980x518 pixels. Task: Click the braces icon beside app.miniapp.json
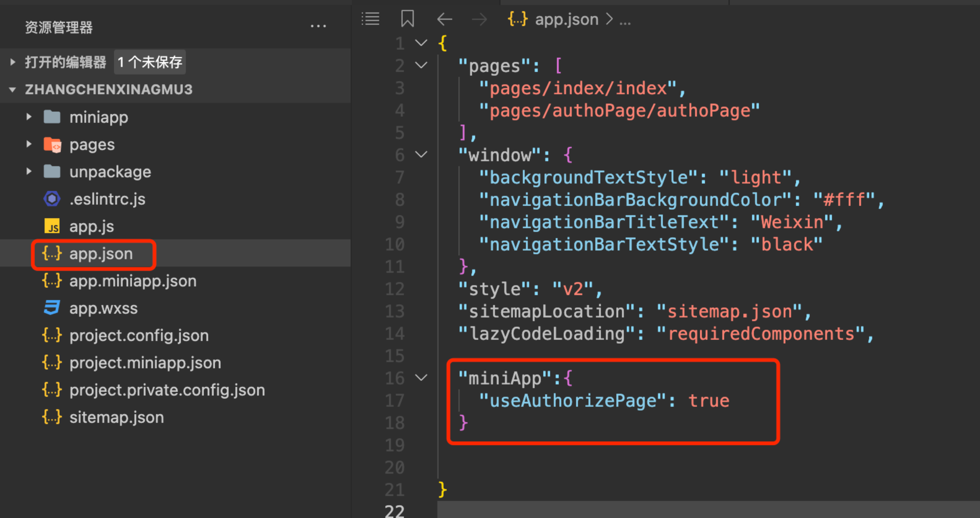(52, 281)
